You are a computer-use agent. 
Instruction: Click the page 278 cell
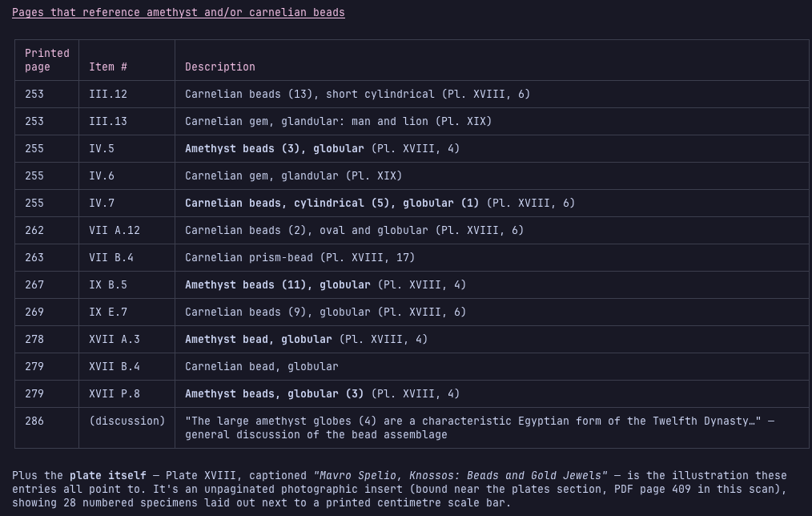[46, 340]
